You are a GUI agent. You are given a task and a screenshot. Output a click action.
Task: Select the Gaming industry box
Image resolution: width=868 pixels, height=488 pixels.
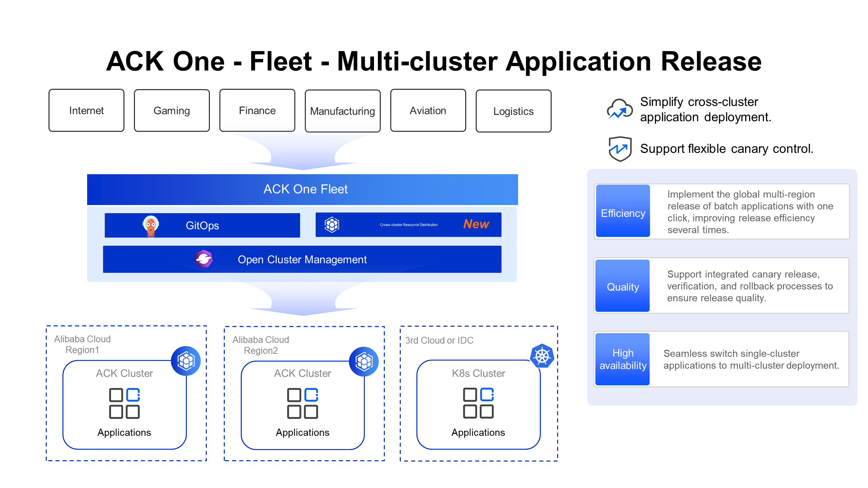point(172,110)
